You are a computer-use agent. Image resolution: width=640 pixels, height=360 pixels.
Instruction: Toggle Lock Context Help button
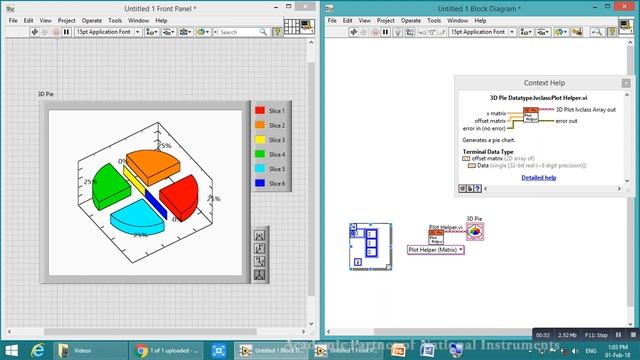[x=470, y=189]
